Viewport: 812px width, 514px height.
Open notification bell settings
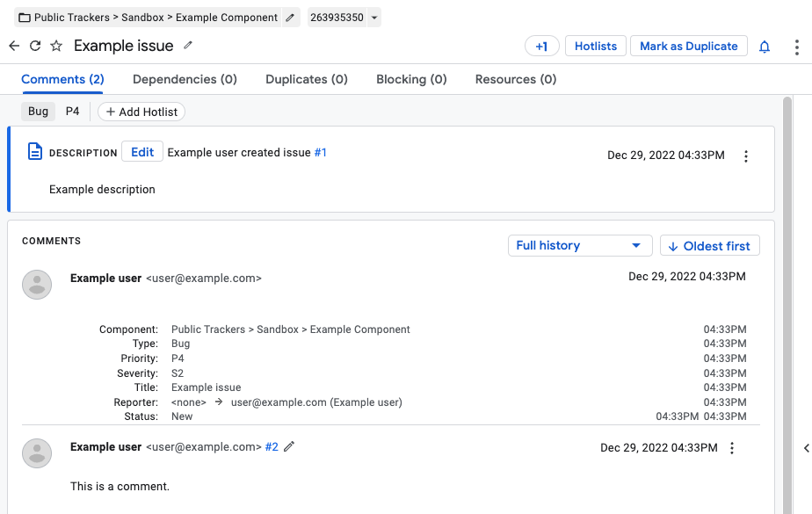pyautogui.click(x=765, y=47)
